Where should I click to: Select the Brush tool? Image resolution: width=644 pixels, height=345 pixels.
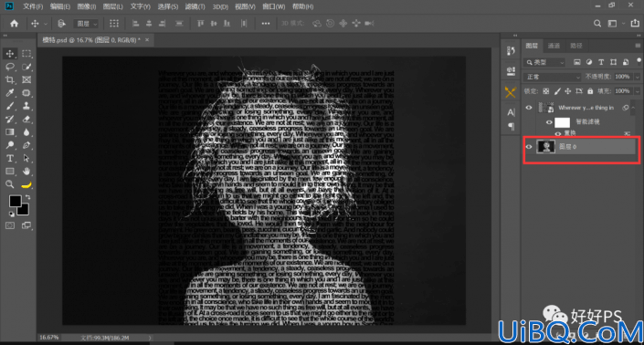[10, 106]
